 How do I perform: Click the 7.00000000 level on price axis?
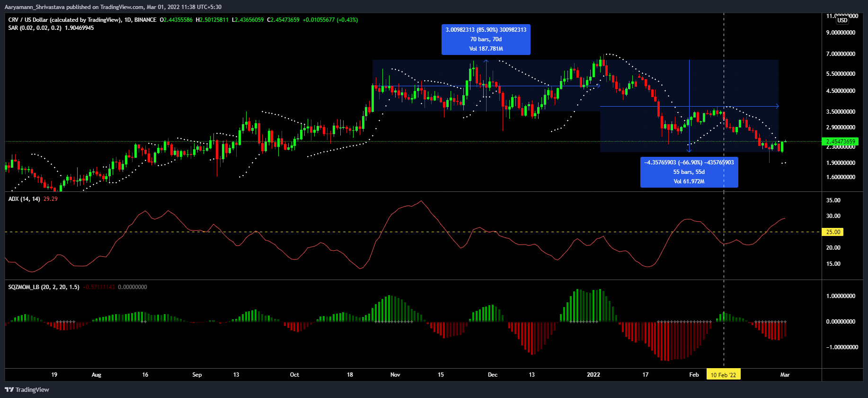click(841, 54)
